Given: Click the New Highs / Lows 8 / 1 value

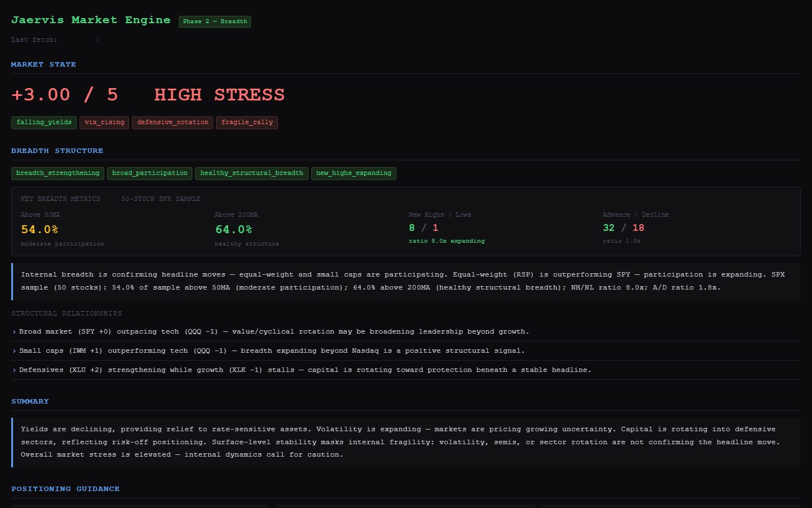Looking at the screenshot, I should (x=423, y=228).
